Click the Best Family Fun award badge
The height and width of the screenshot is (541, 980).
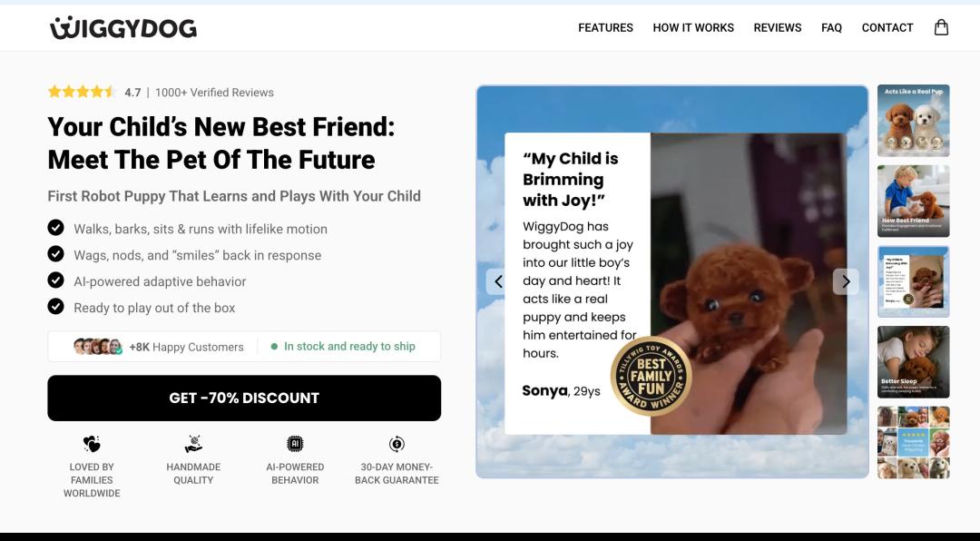point(651,377)
